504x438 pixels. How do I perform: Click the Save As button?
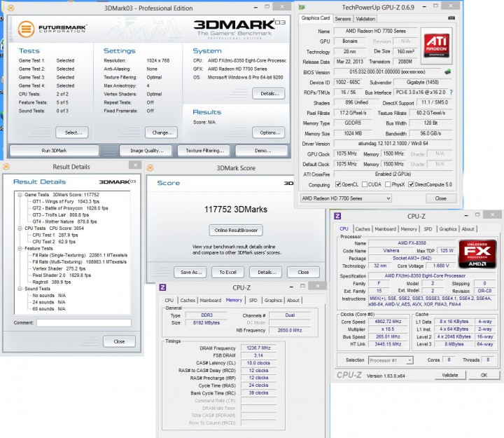tap(190, 272)
